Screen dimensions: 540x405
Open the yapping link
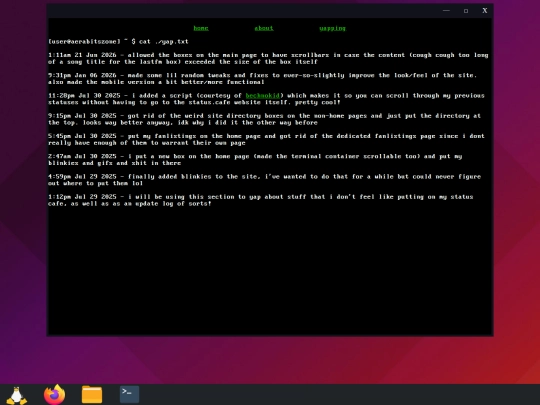pyautogui.click(x=332, y=28)
